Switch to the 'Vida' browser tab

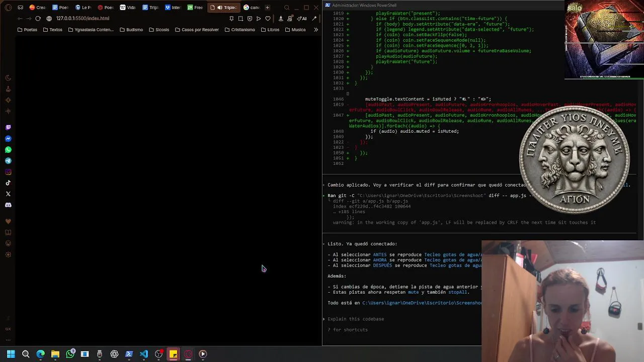click(128, 8)
